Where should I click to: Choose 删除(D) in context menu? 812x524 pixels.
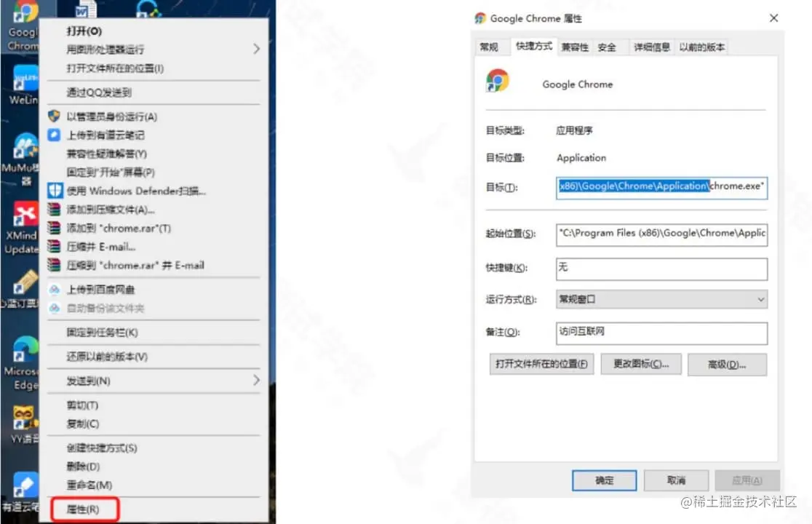pyautogui.click(x=83, y=467)
